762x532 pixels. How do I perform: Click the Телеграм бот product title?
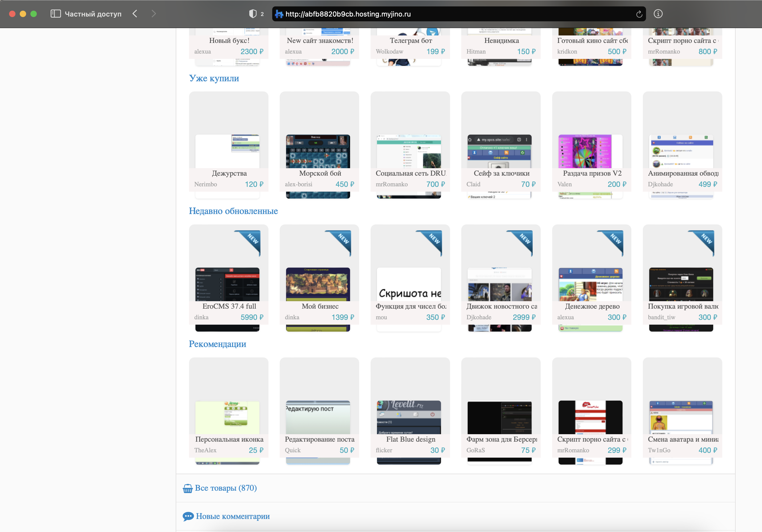[x=411, y=41]
